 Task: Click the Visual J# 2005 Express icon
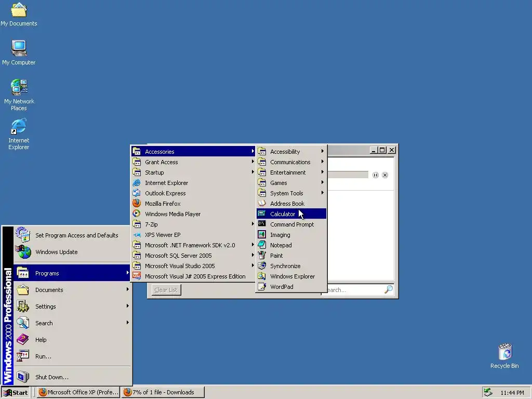137,276
